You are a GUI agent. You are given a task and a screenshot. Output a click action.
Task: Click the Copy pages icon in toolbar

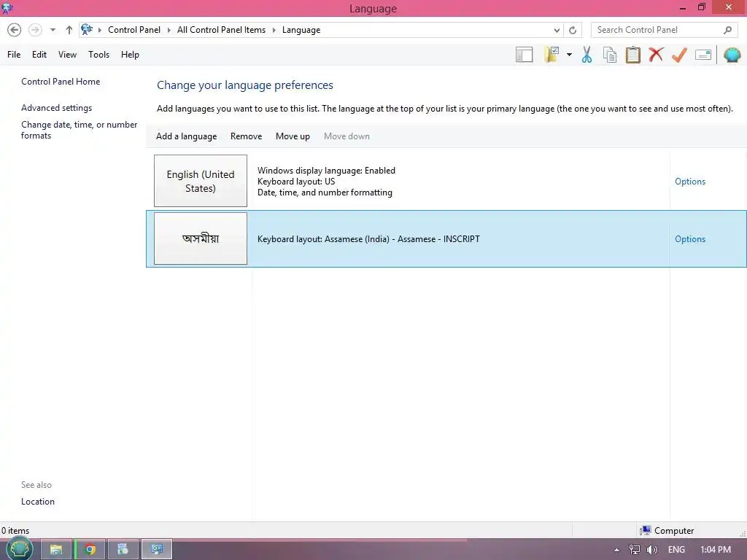tap(610, 55)
